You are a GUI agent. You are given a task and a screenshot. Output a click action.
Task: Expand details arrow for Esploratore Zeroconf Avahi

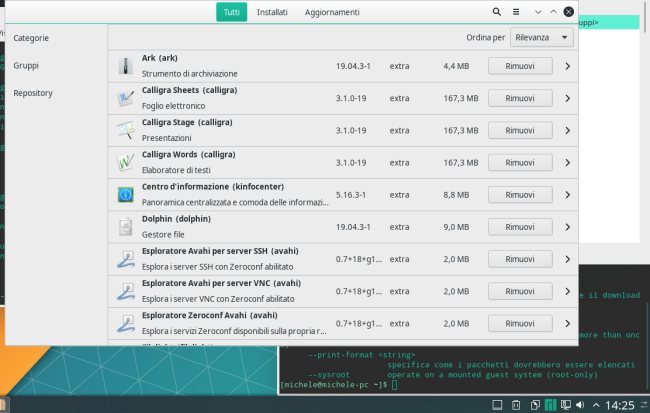tap(568, 323)
